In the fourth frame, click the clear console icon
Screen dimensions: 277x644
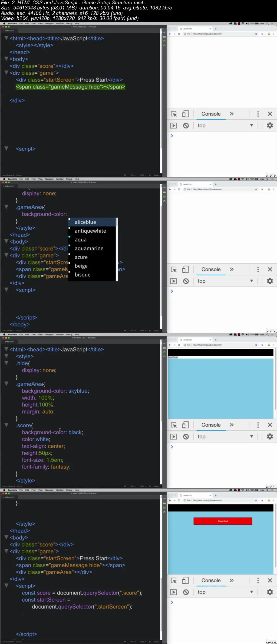[x=186, y=592]
